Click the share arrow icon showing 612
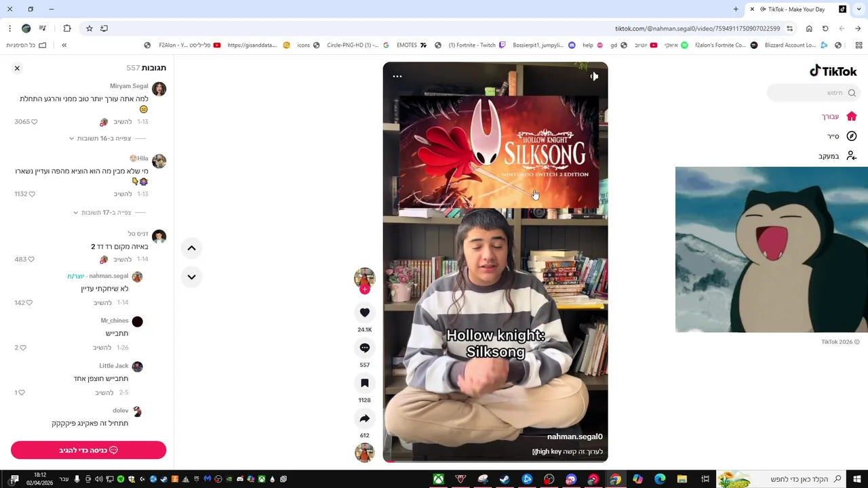This screenshot has width=868, height=488. coord(365,418)
